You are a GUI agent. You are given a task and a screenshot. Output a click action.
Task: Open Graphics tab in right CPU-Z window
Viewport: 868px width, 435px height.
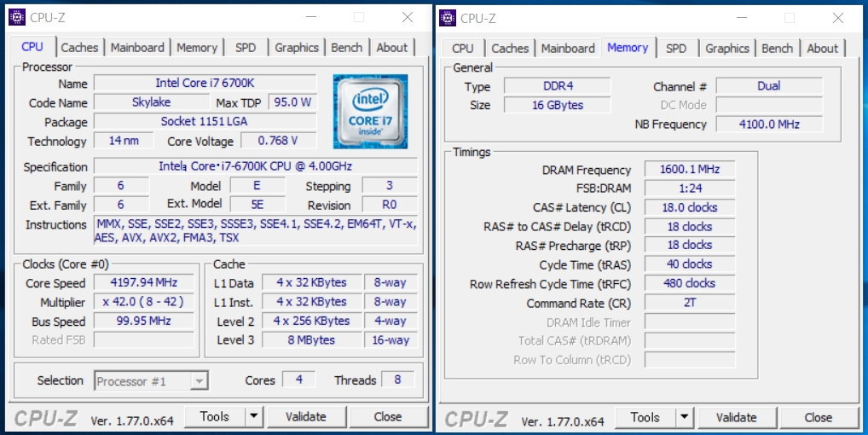[x=727, y=48]
